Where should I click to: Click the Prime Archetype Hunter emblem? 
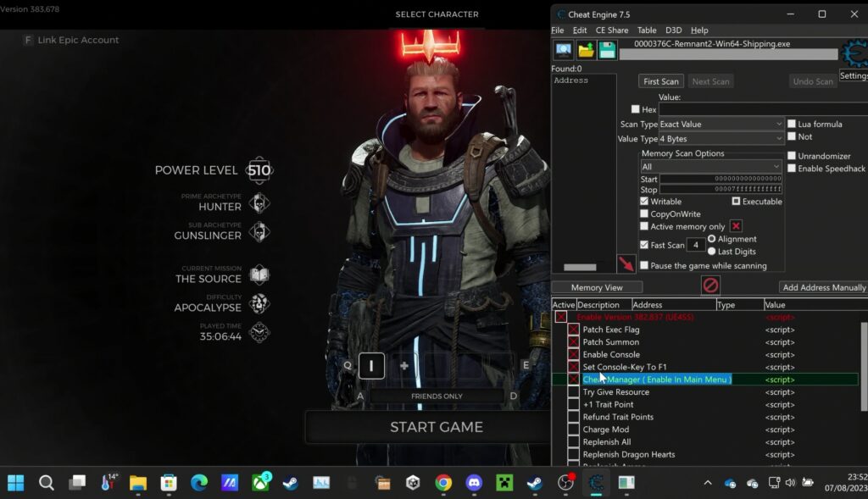click(x=259, y=203)
